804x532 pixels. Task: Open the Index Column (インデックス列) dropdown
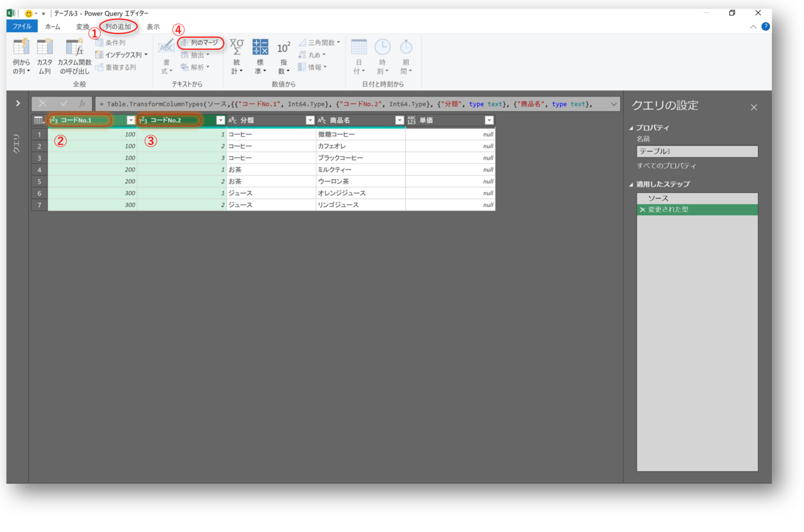(121, 55)
